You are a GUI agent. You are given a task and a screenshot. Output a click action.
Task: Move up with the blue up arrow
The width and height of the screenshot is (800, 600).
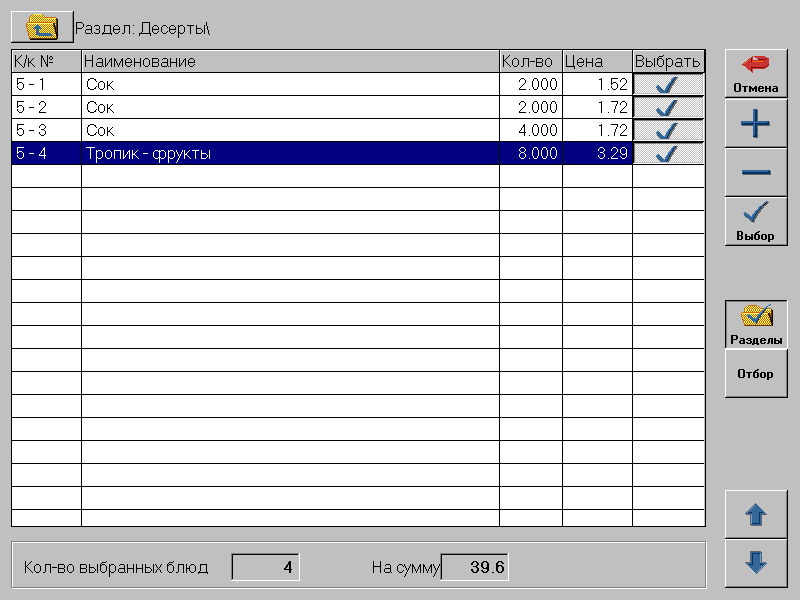coord(756,514)
